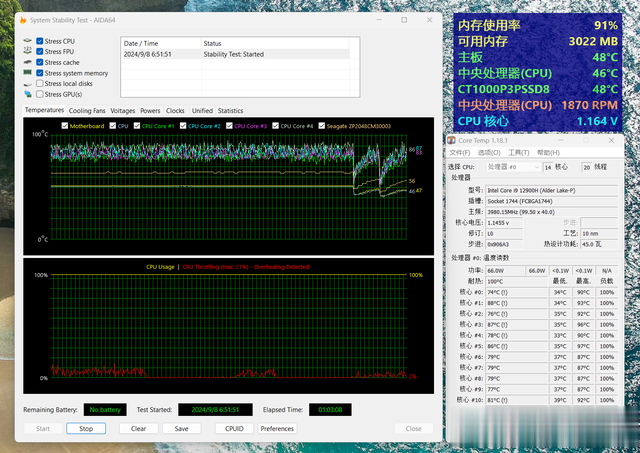Image resolution: width=640 pixels, height=453 pixels.
Task: Click the Intel Core i9 12900H model field
Action: coord(551,190)
